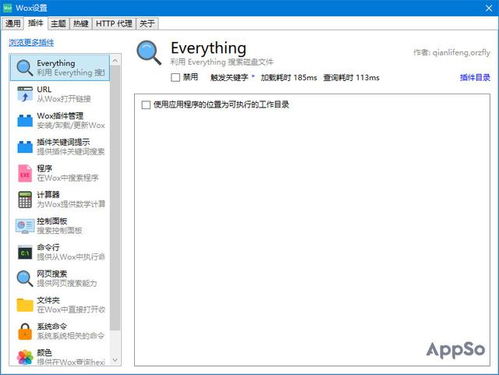Image resolution: width=499 pixels, height=375 pixels.
Task: Open the 控制面板 plugin icon
Action: pos(25,226)
